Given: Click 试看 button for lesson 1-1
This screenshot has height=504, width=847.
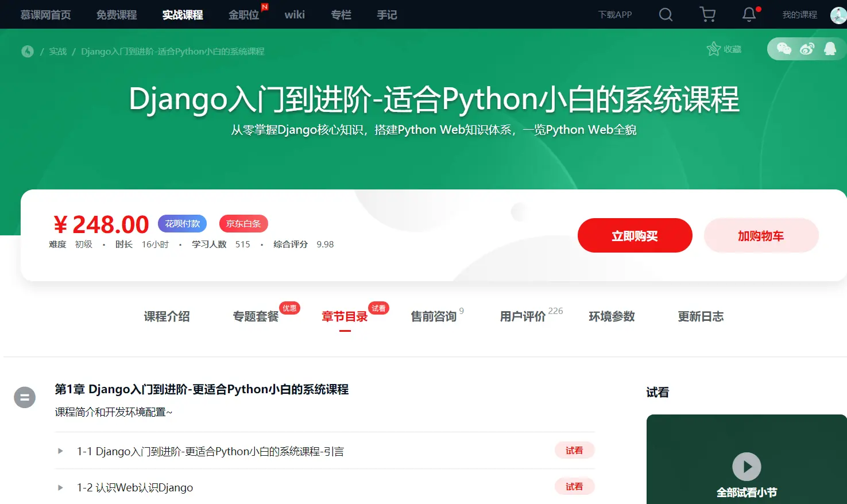Looking at the screenshot, I should click(x=574, y=451).
